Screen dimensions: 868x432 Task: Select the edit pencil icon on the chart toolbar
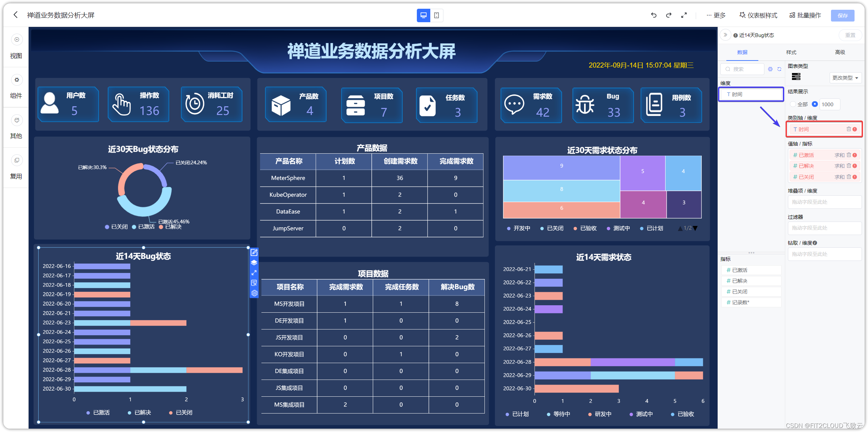254,252
